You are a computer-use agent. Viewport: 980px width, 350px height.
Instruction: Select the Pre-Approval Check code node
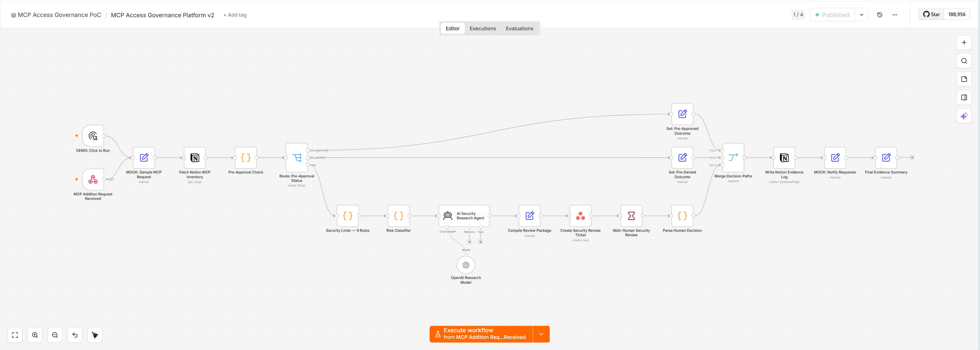(x=246, y=158)
